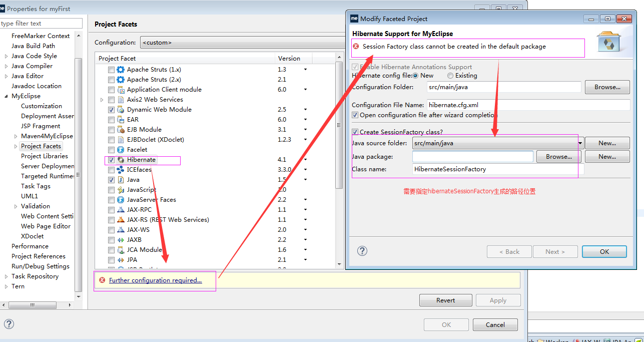
Task: Open Java source folder dropdown
Action: [580, 143]
